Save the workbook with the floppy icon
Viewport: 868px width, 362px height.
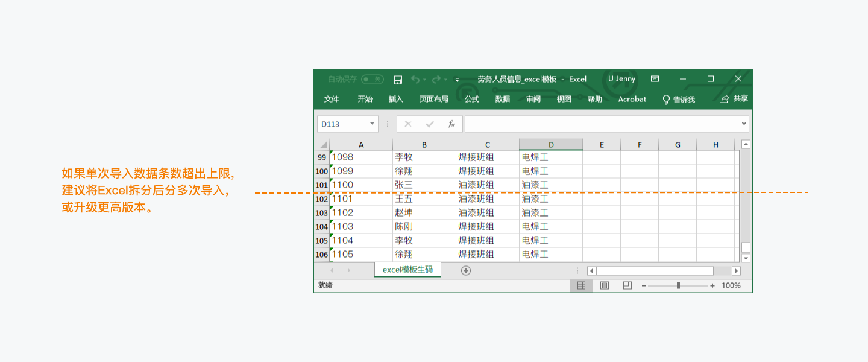click(x=398, y=80)
